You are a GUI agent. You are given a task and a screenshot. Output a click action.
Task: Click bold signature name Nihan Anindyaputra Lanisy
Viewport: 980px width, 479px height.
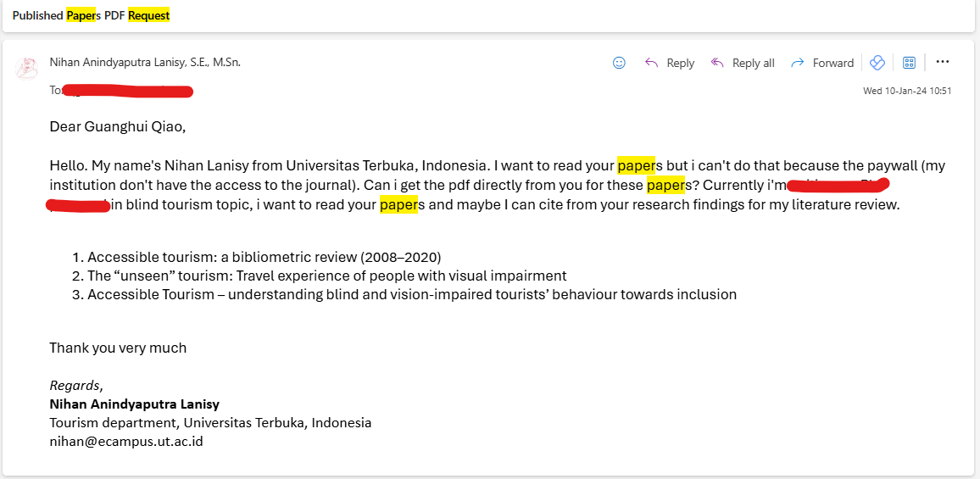(x=134, y=404)
